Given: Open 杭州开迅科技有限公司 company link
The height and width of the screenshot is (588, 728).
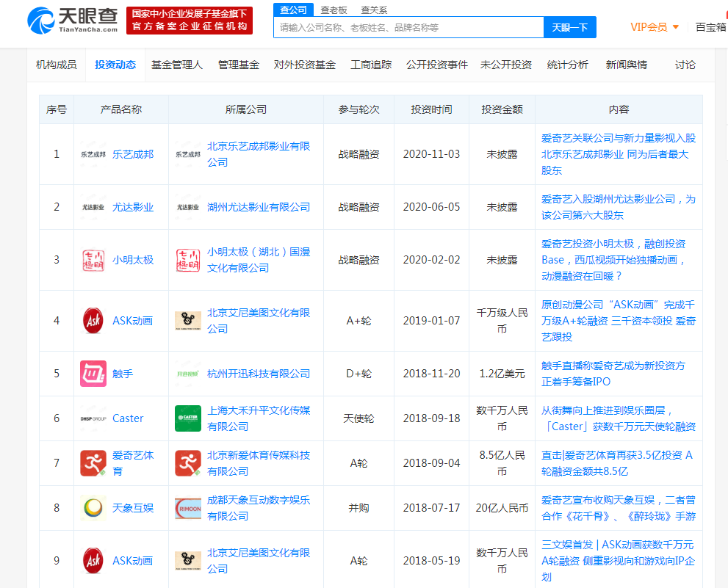Looking at the screenshot, I should click(259, 374).
